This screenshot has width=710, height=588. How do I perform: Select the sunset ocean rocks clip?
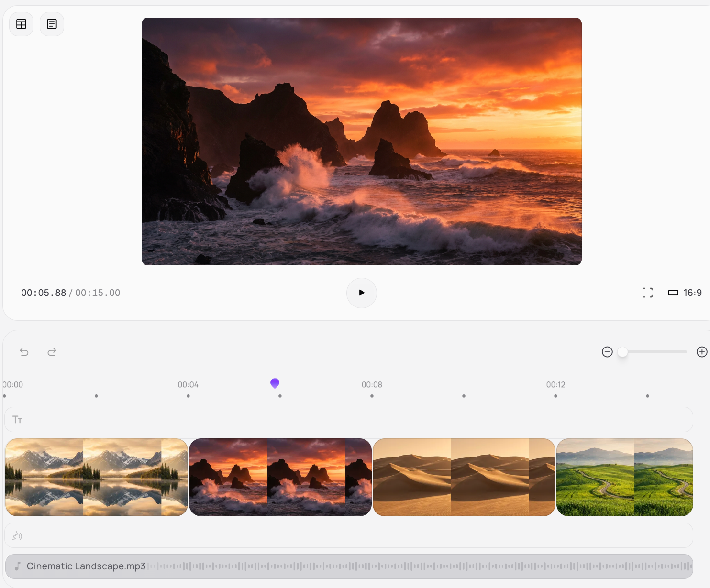click(316, 477)
